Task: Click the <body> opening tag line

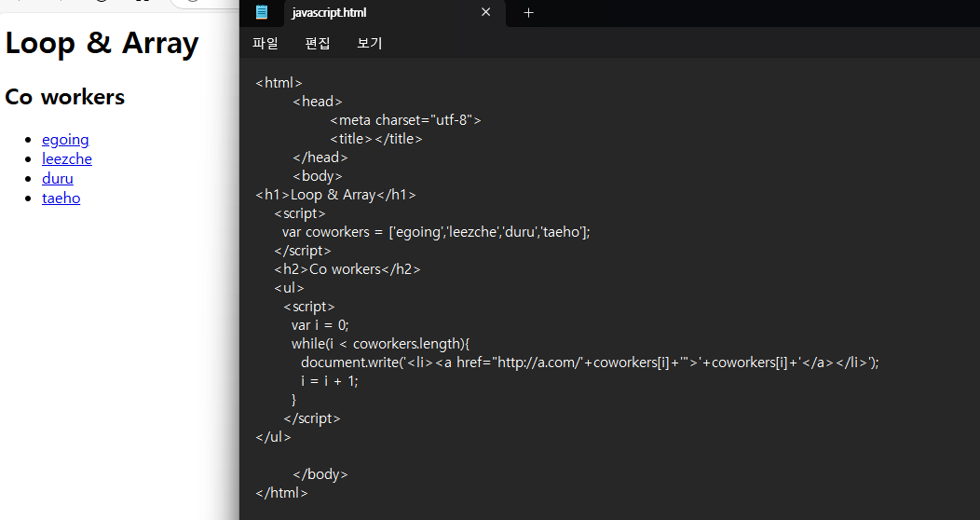Action: 318,175
